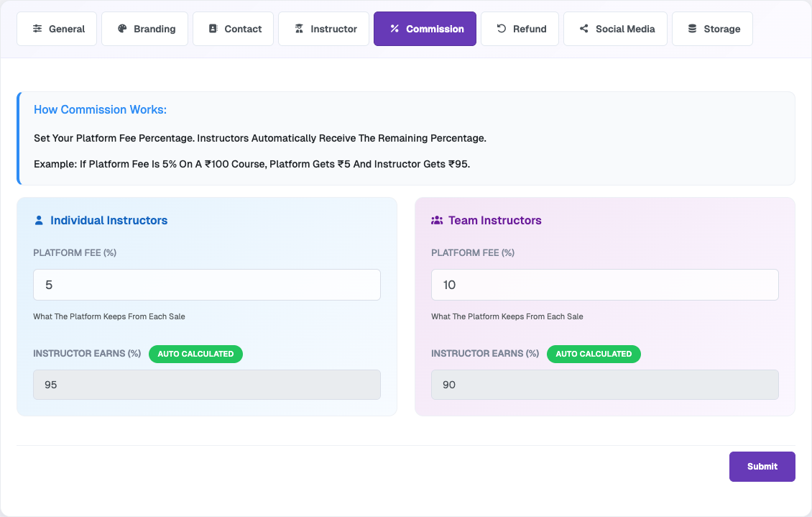Click the person icon beside Individual Instructors
The image size is (812, 517).
pyautogui.click(x=39, y=220)
